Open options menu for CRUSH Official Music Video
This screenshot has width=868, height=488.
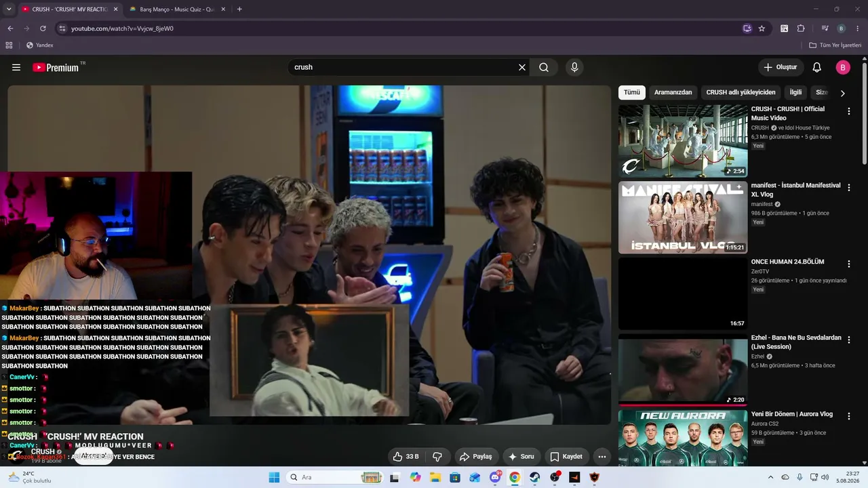click(849, 111)
